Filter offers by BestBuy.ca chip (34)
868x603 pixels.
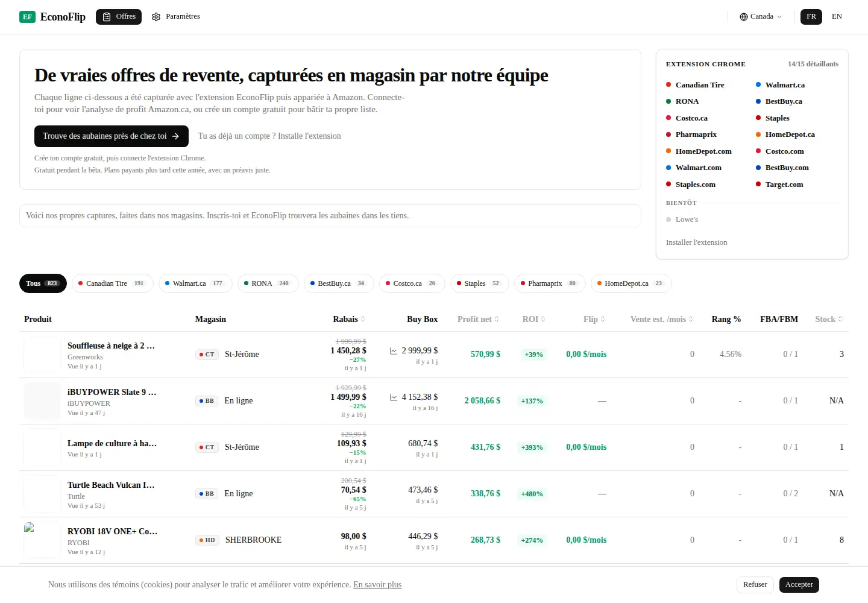(x=339, y=283)
